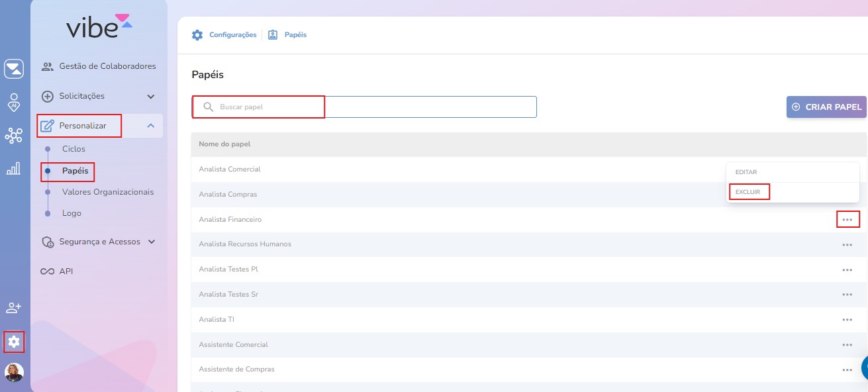Choose EDITAR from the context menu

click(x=746, y=172)
